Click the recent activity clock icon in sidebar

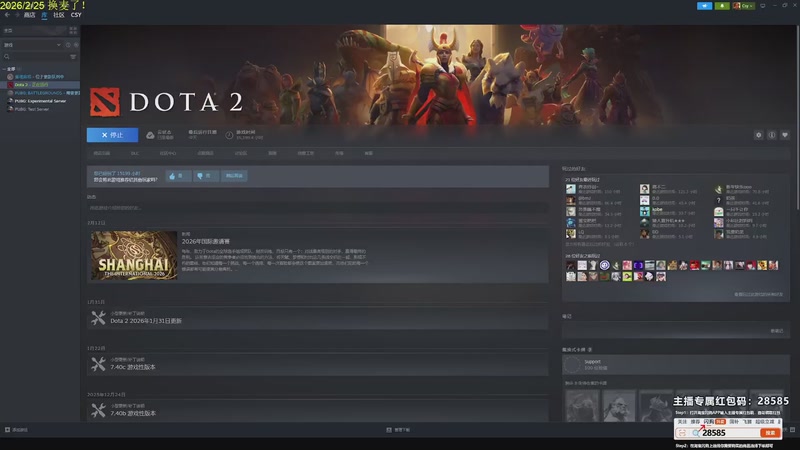[x=68, y=45]
